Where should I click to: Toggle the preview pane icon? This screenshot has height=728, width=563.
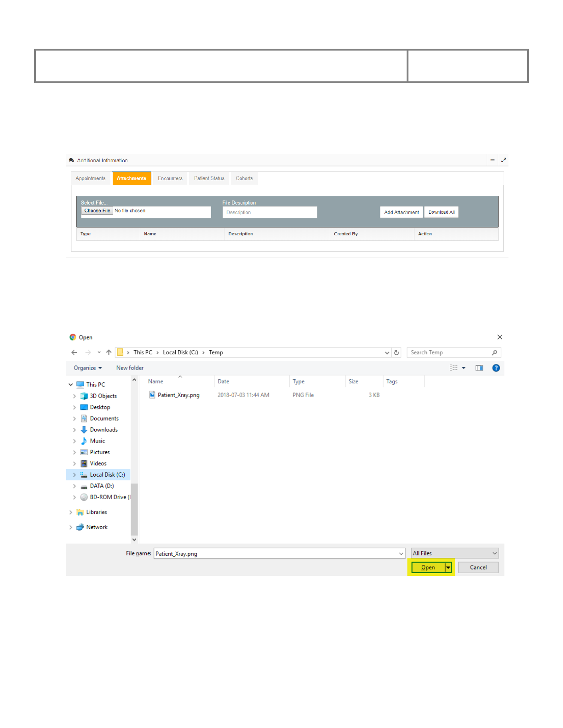[479, 368]
